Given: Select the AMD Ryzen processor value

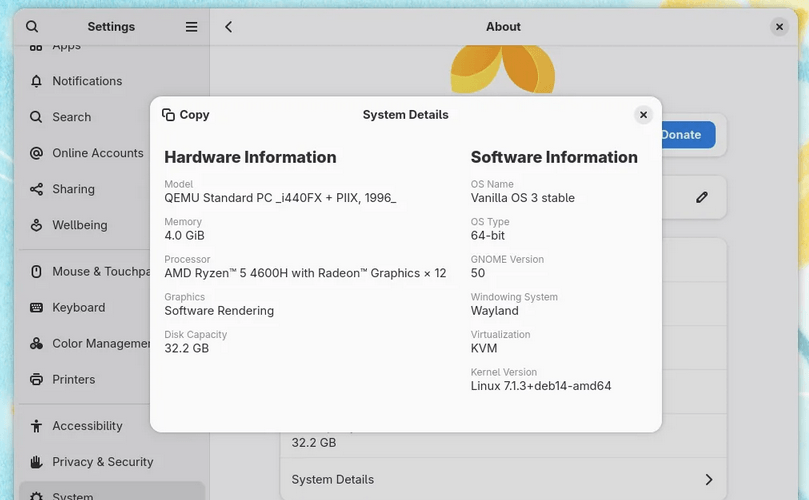Looking at the screenshot, I should [305, 273].
